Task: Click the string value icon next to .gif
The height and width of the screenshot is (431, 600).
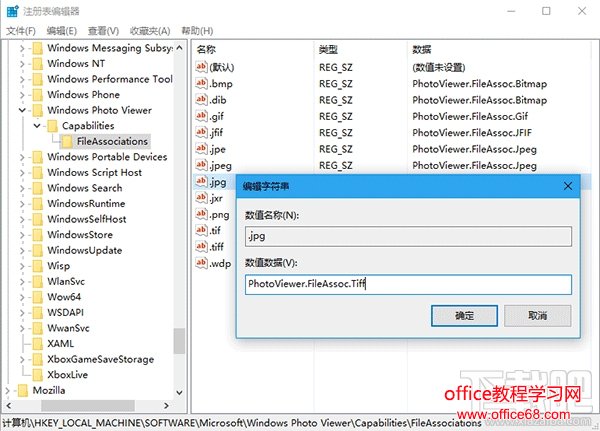Action: (x=201, y=116)
